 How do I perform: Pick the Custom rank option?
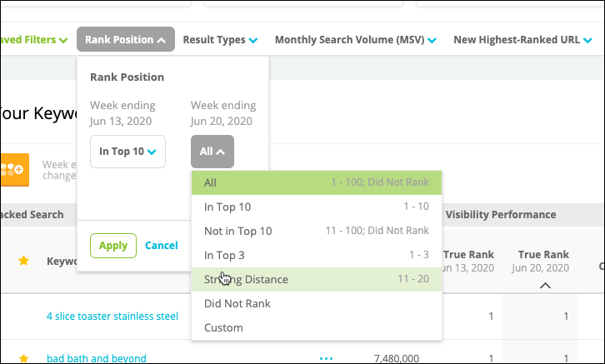(317, 327)
